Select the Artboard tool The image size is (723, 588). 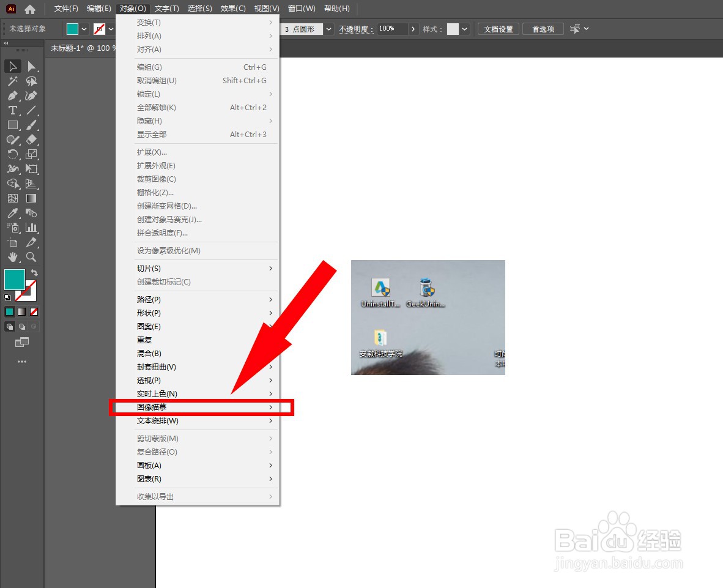point(13,242)
